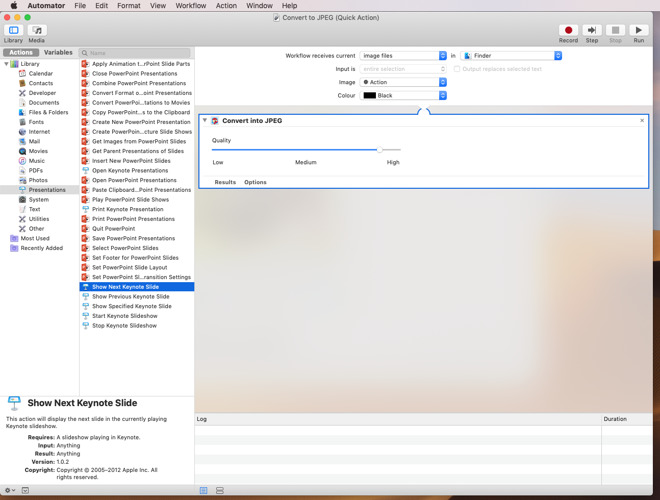Open the Colour 'Black' dropdown
The height and width of the screenshot is (500, 660).
(403, 96)
